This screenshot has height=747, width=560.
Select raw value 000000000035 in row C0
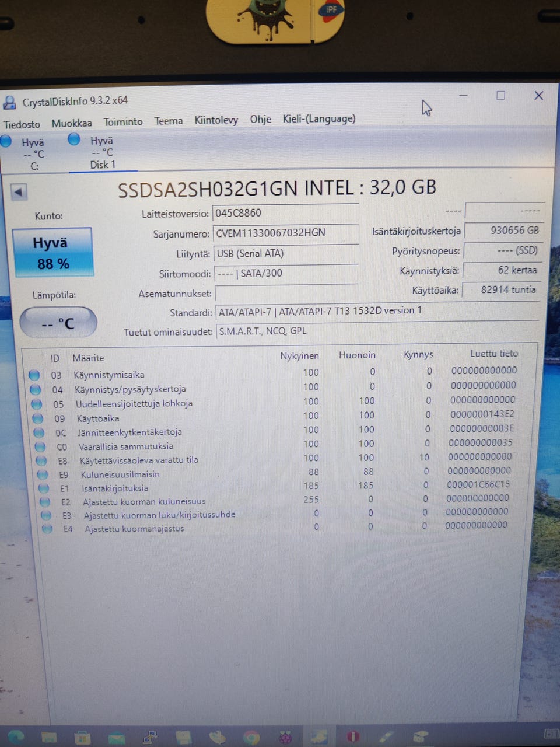coord(481,442)
